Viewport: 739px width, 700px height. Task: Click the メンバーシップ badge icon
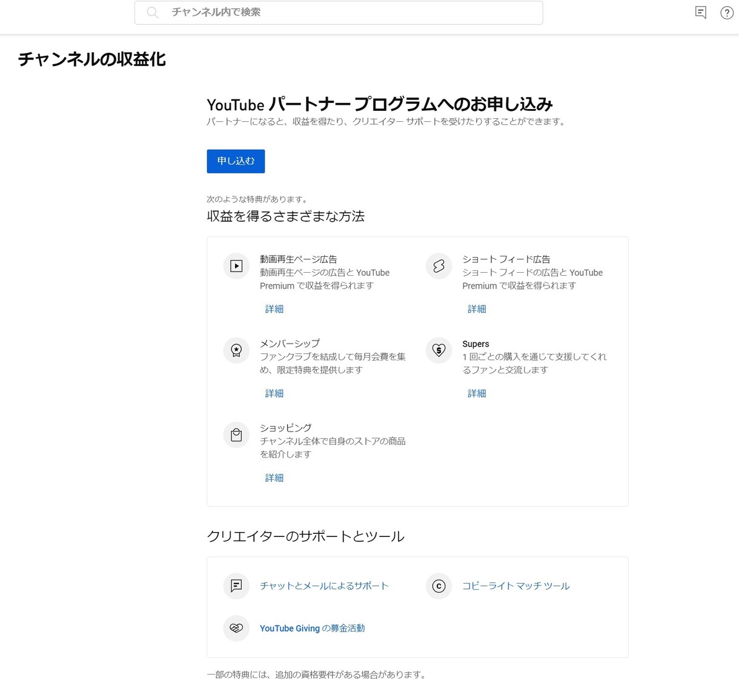[236, 350]
